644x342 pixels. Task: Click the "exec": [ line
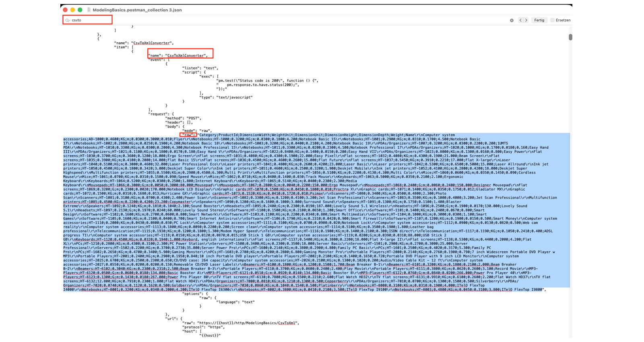click(x=209, y=77)
